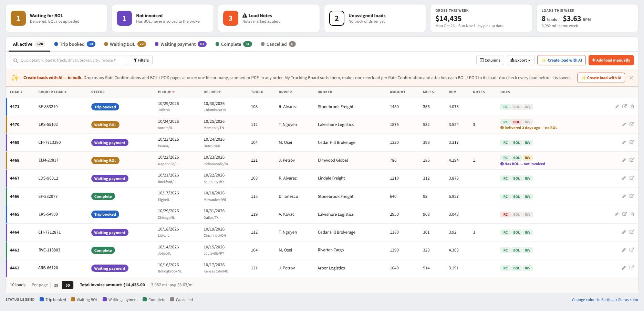Open the Waiting for BOL summary card
644x311 pixels.
tap(56, 18)
